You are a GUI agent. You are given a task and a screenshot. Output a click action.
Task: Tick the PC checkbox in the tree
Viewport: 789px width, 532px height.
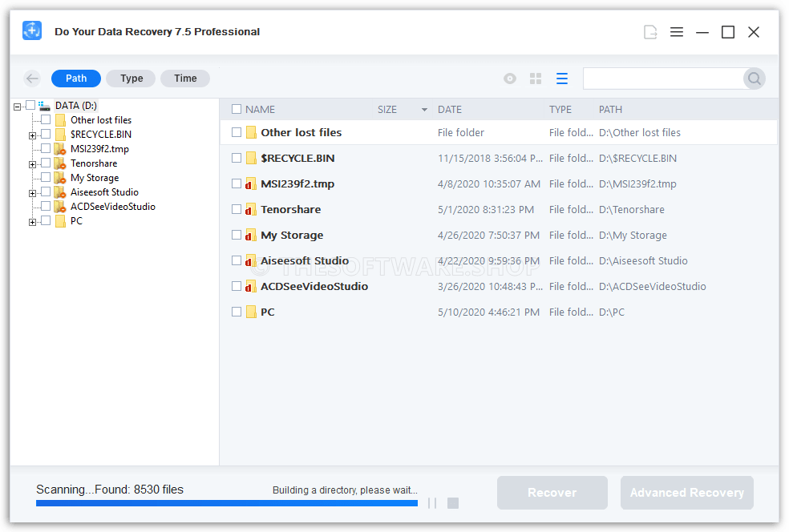click(x=46, y=221)
